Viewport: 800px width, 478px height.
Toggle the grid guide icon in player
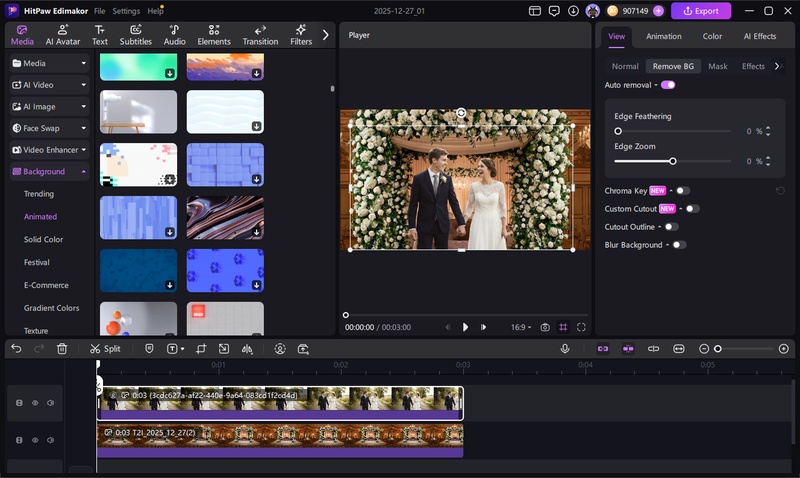tap(563, 327)
